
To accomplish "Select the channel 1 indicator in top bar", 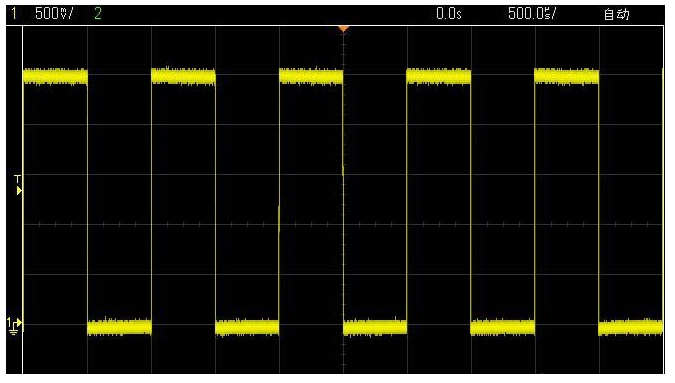I will pyautogui.click(x=14, y=14).
